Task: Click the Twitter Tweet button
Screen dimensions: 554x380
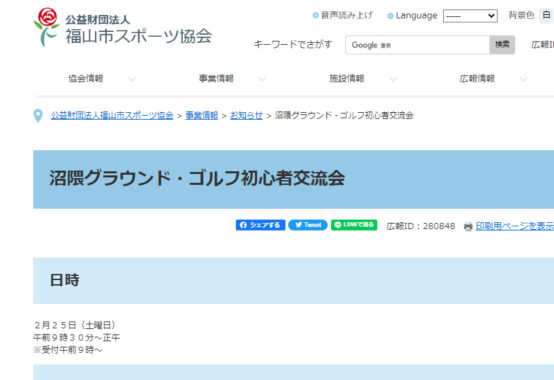Action: click(x=308, y=225)
